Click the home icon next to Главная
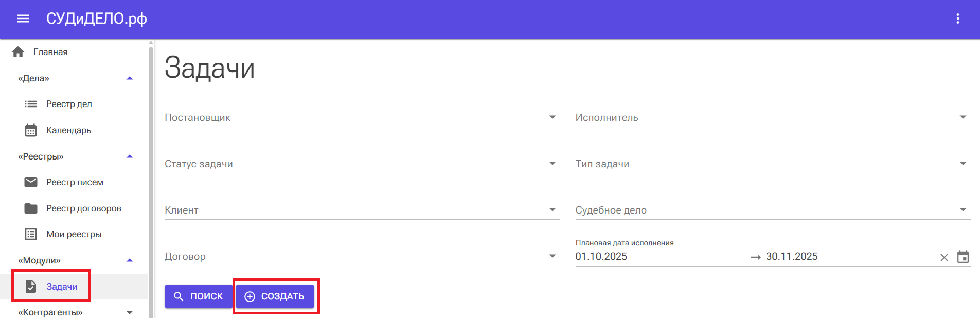Screen dimensions: 980x318 tap(19, 51)
